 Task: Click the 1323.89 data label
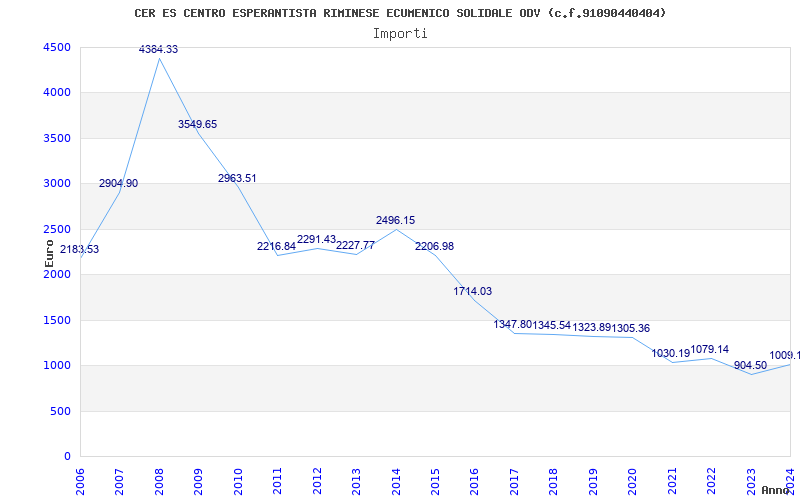[591, 328]
